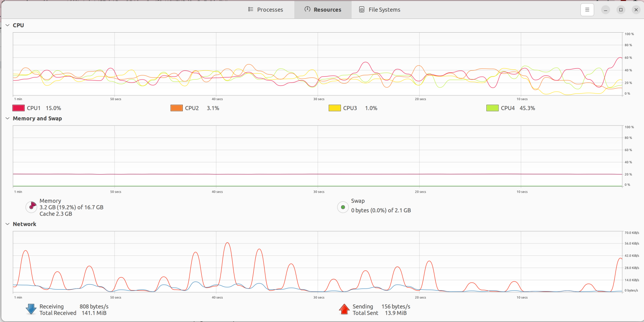Click the File Systems drive icon
Screen dimensions: 644x322
361,9
